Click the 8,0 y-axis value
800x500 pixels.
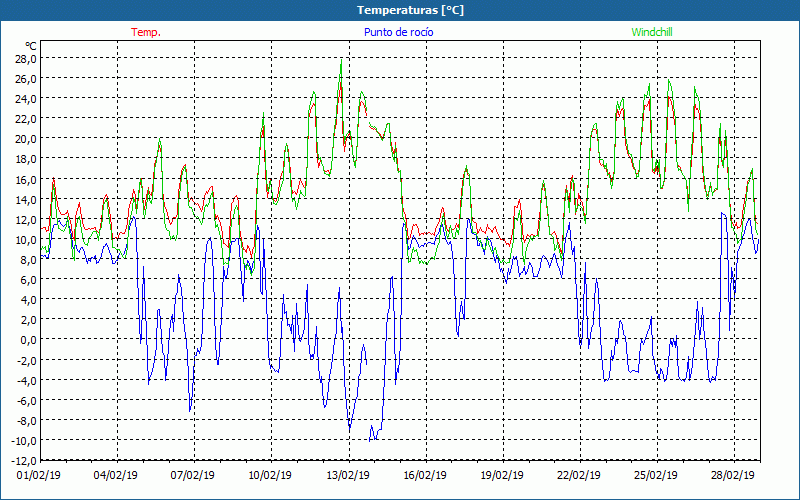point(28,259)
